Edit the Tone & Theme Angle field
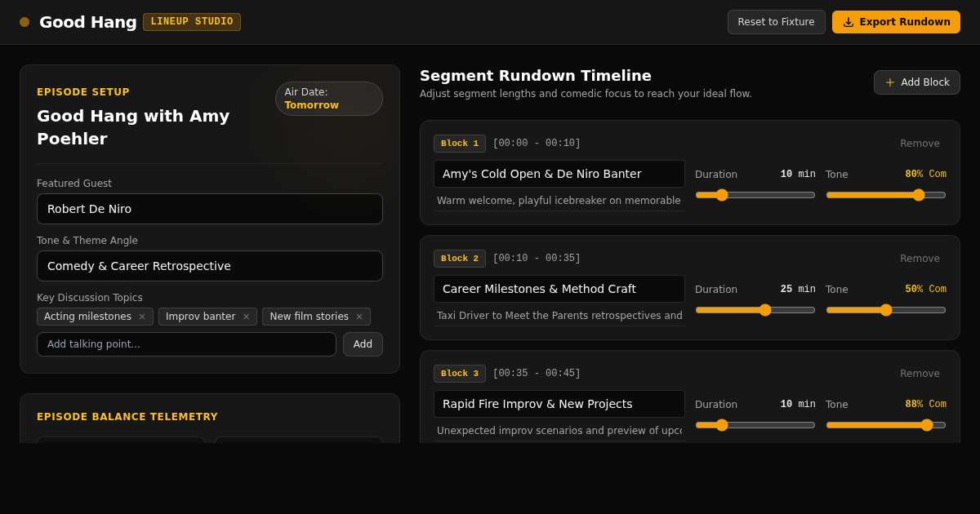 pyautogui.click(x=210, y=266)
